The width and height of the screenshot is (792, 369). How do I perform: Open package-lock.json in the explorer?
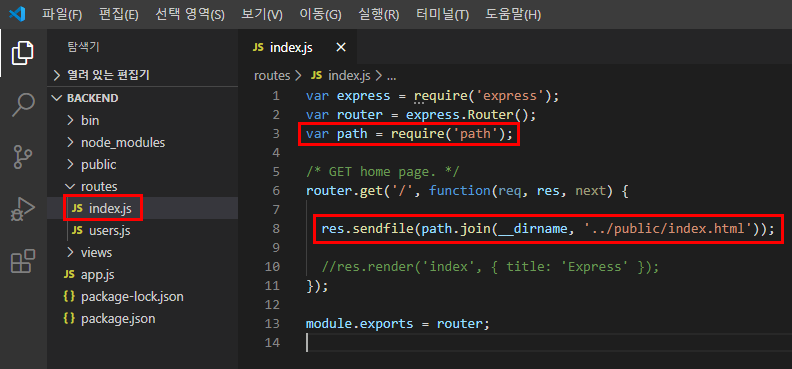(143, 297)
